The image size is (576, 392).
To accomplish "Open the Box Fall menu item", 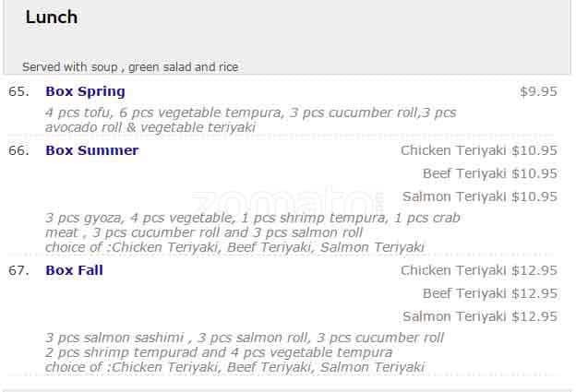I will [74, 270].
